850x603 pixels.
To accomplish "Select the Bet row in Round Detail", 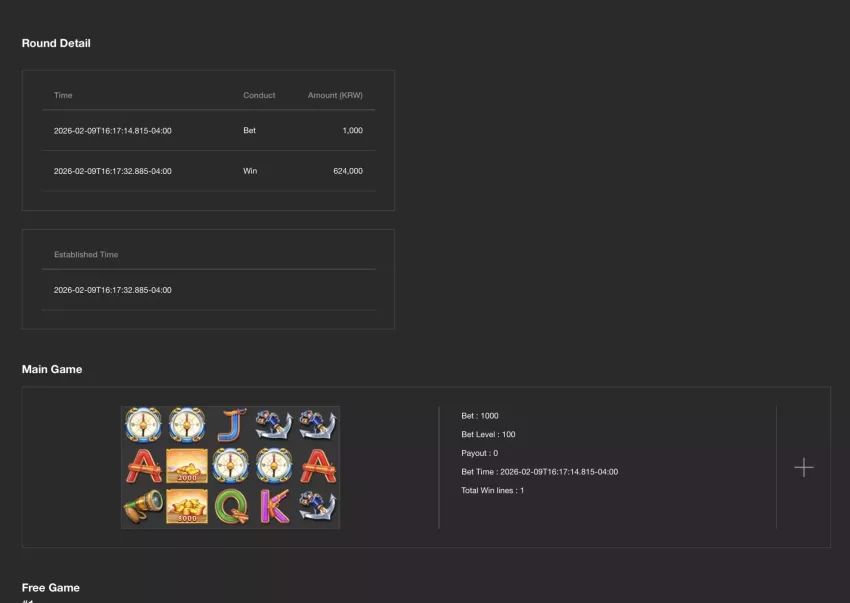I will 209,131.
